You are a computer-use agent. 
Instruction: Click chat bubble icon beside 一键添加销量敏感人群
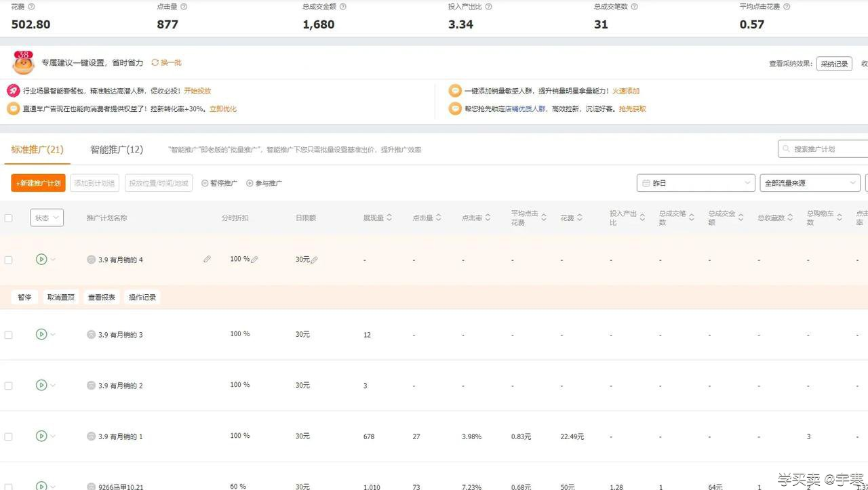[x=455, y=91]
